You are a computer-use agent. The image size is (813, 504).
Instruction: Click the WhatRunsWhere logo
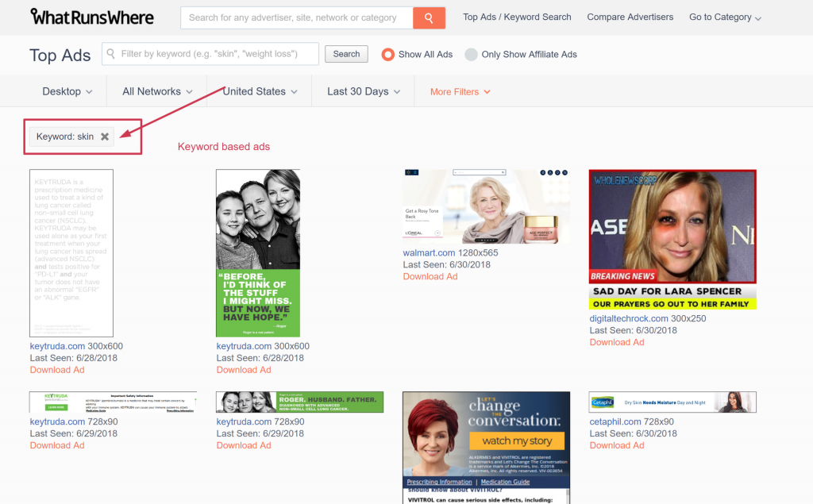[x=92, y=17]
